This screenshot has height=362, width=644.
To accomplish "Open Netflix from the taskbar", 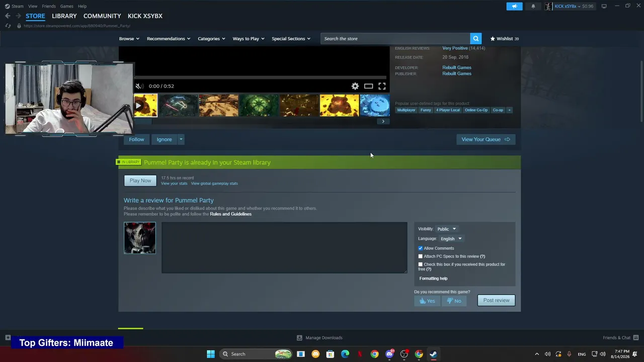I will pos(360,354).
